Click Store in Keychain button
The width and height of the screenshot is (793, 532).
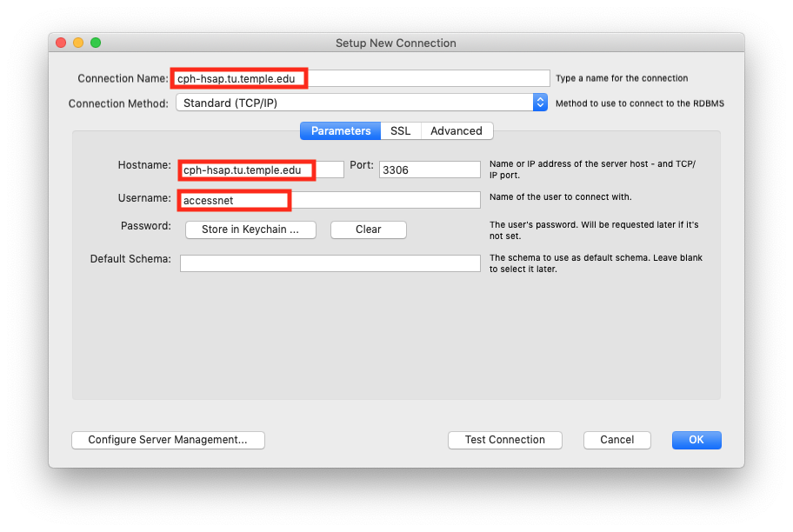coord(250,229)
